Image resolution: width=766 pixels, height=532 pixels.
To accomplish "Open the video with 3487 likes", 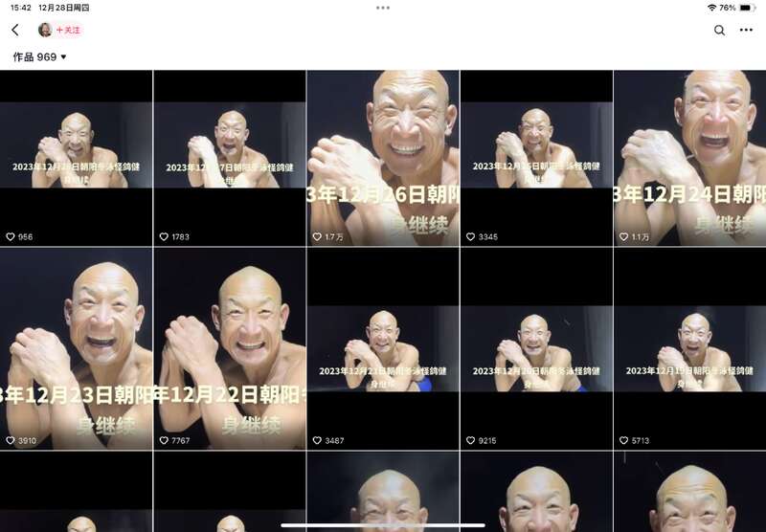I will (383, 348).
